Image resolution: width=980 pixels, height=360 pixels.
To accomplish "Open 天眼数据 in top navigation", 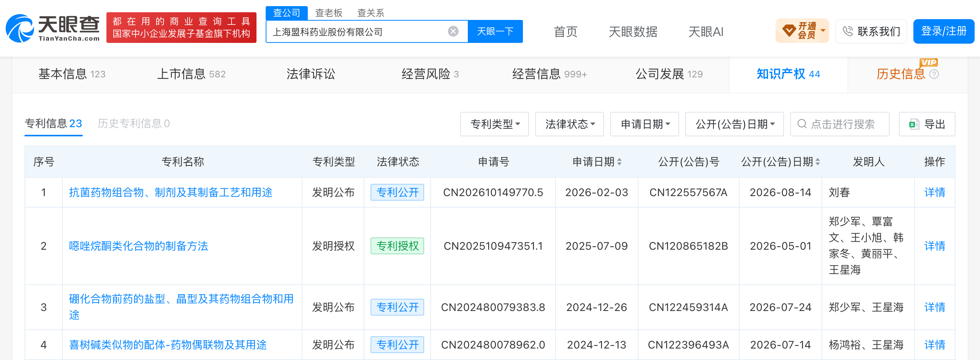I will pos(633,31).
